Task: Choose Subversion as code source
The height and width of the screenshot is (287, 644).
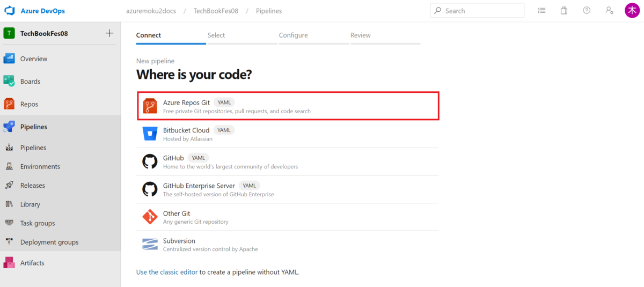Action: tap(287, 245)
